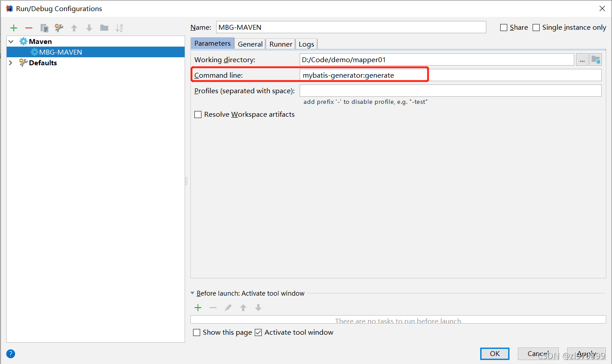Open help via the question mark icon
This screenshot has height=364, width=612.
click(10, 353)
